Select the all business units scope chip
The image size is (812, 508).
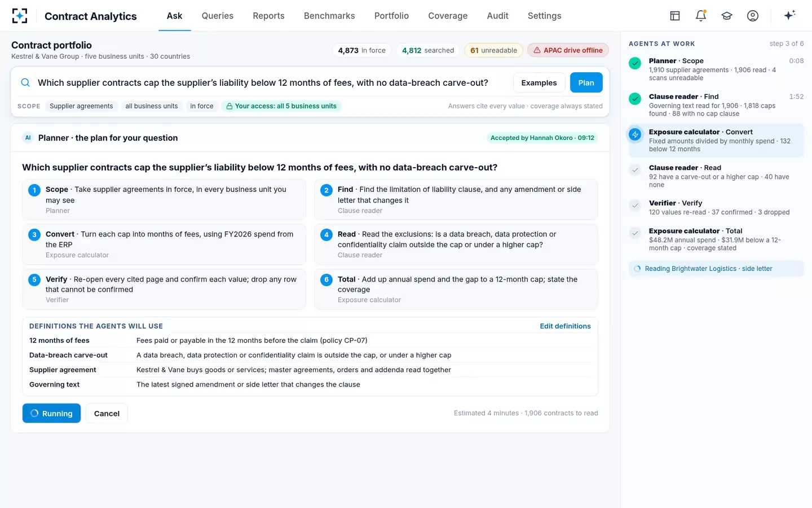(152, 106)
